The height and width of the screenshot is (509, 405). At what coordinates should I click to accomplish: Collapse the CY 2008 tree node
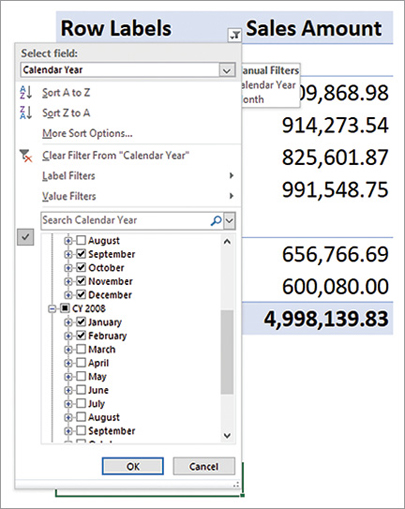(52, 309)
